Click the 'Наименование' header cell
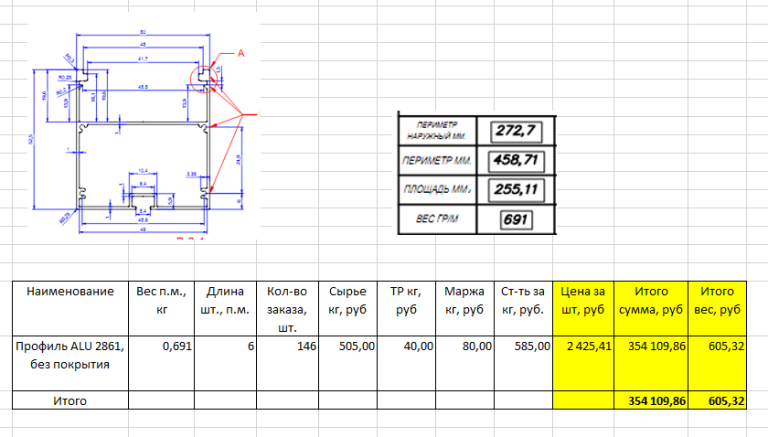Viewport: 768px width, 437px height. [x=70, y=309]
